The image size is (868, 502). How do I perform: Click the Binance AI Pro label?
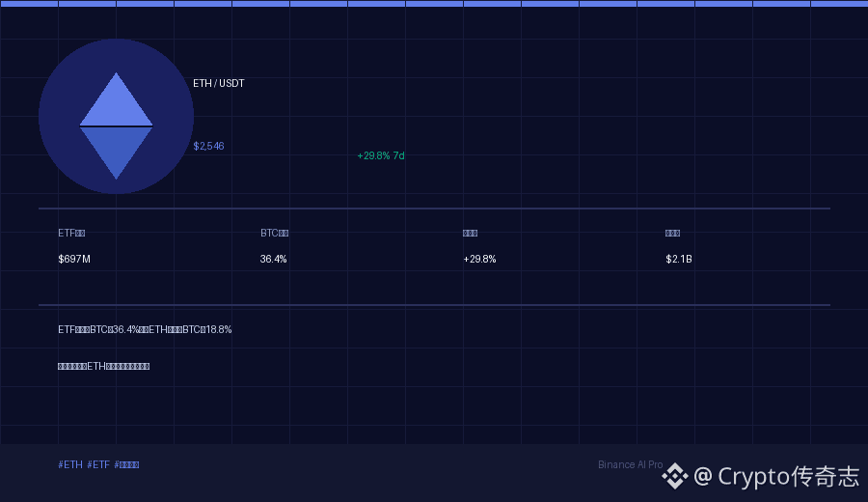[x=630, y=464]
